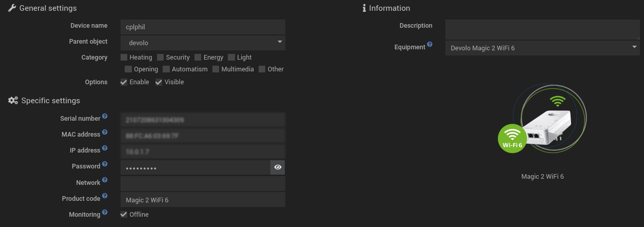Screen dimensions: 644x227
Task: Click the IP address input field
Action: [x=203, y=152]
